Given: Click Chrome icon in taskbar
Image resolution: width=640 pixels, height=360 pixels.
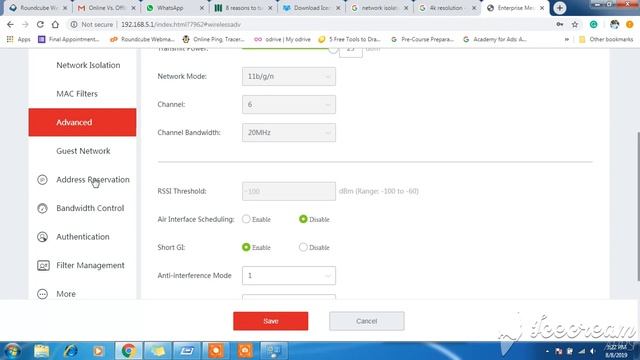Looking at the screenshot, I should pyautogui.click(x=129, y=351).
